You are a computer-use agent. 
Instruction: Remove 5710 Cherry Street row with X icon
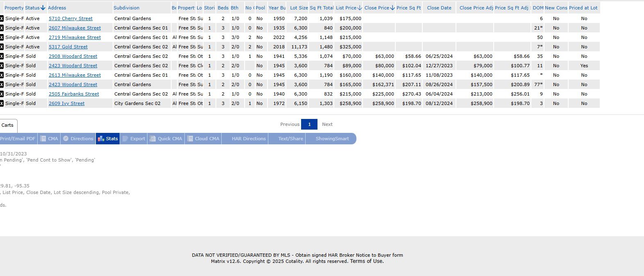[2, 18]
